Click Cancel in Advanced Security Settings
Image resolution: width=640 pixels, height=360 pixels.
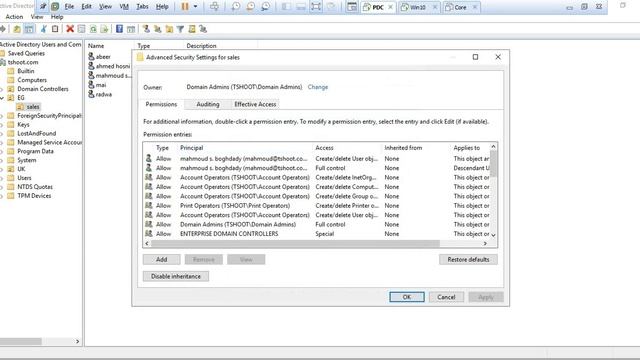(446, 297)
